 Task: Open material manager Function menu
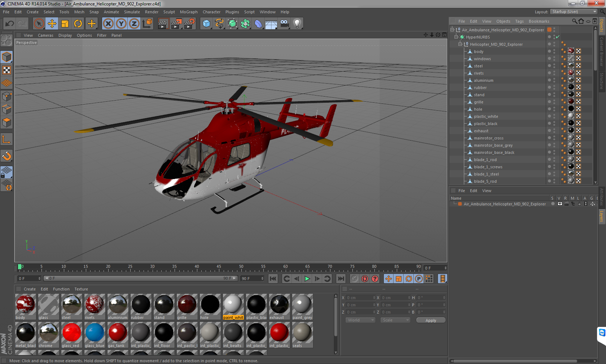coord(61,289)
